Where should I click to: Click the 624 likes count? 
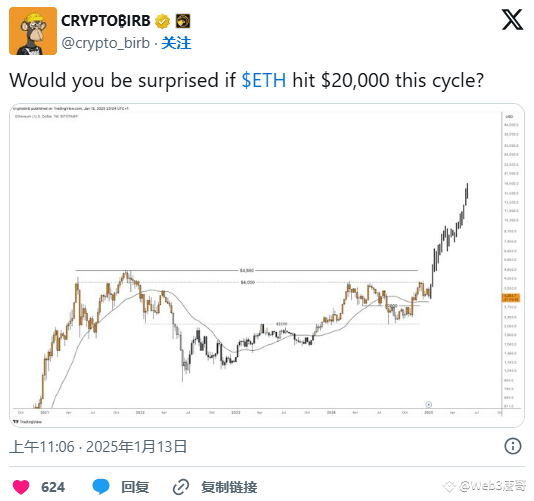tap(53, 487)
